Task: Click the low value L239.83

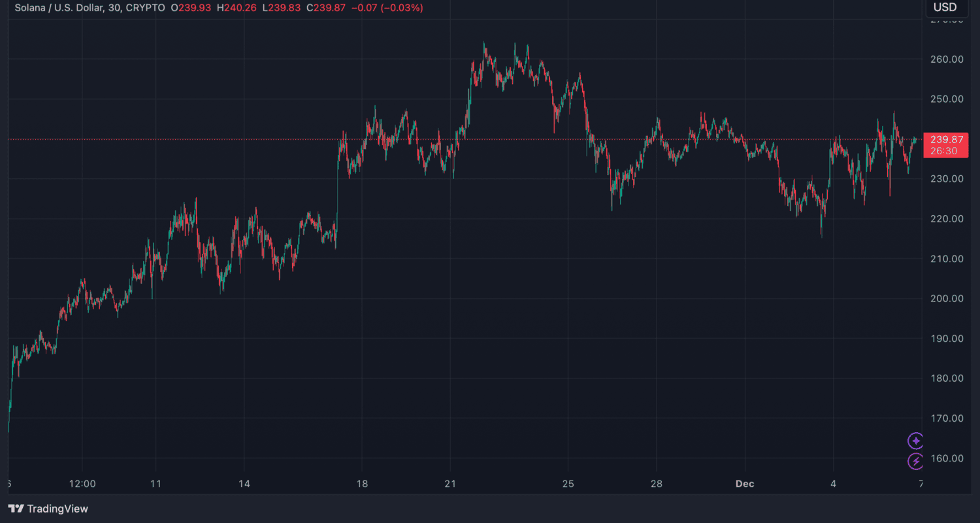Action: [283, 8]
